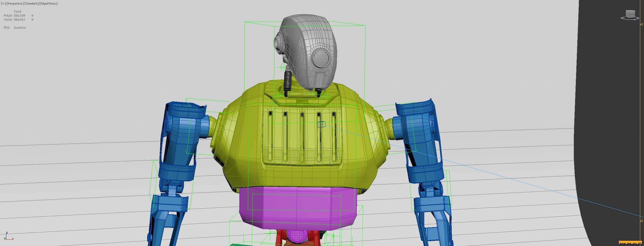This screenshot has width=644, height=246.
Task: Open the [+] general viewport menu
Action: point(3,4)
